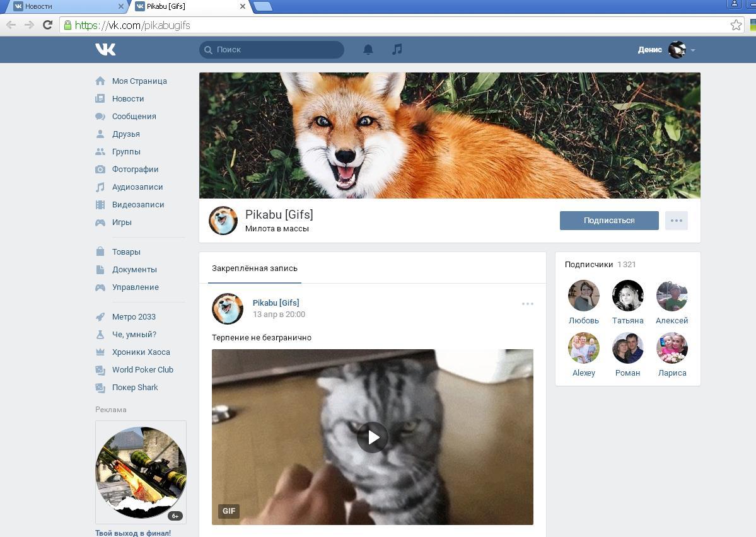Click the note icon beside Аудиозаписи
This screenshot has height=537, width=756.
point(100,187)
